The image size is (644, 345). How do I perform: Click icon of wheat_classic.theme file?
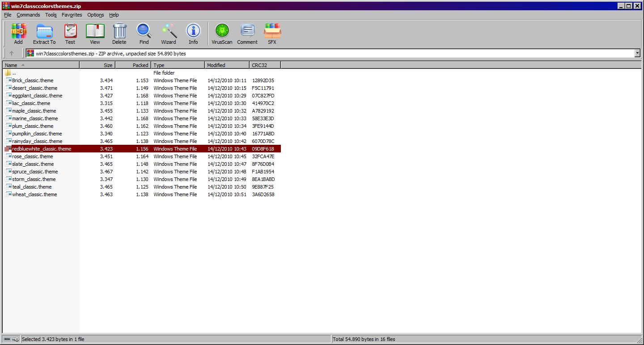[8, 194]
